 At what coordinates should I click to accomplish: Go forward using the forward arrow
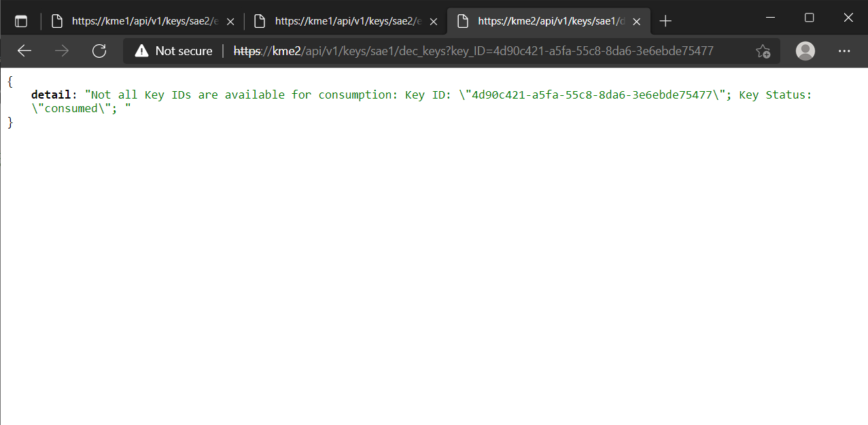pos(62,51)
